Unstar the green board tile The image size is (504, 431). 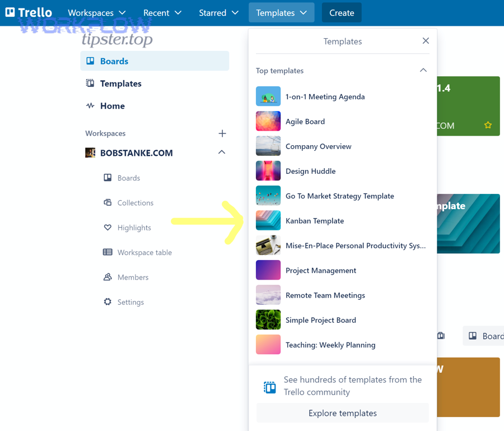pyautogui.click(x=488, y=125)
